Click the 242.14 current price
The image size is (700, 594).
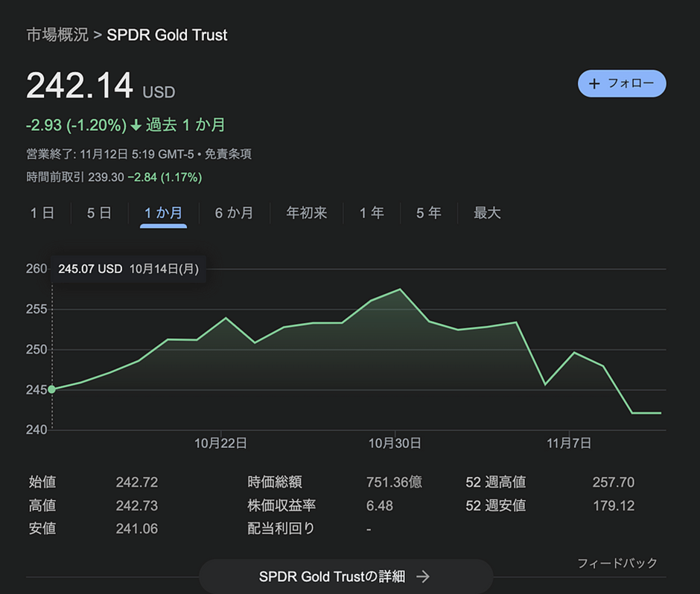pos(80,86)
